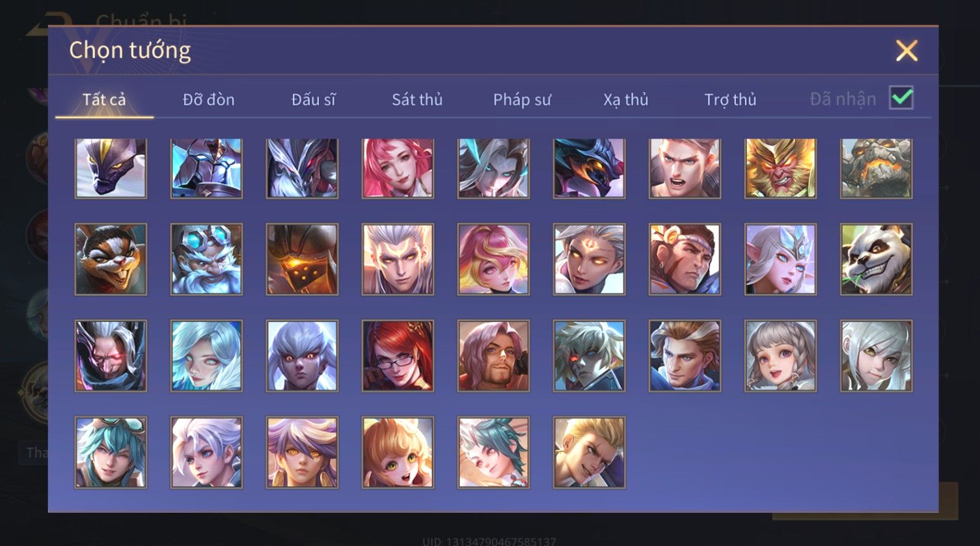Screen dimensions: 980x546
Task: Select the lava rock golem hero
Action: [876, 168]
